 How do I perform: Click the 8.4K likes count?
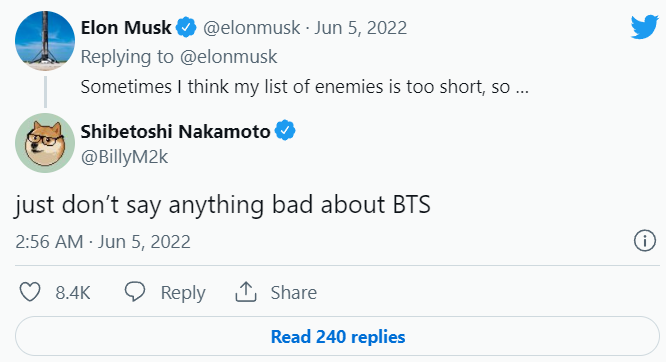[73, 293]
